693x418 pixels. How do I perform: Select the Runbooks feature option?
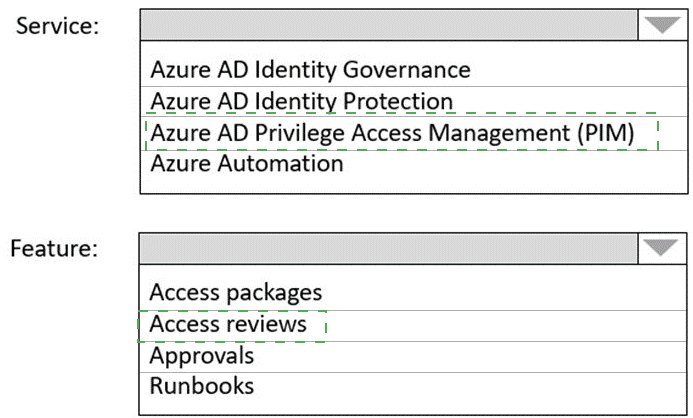pos(202,385)
